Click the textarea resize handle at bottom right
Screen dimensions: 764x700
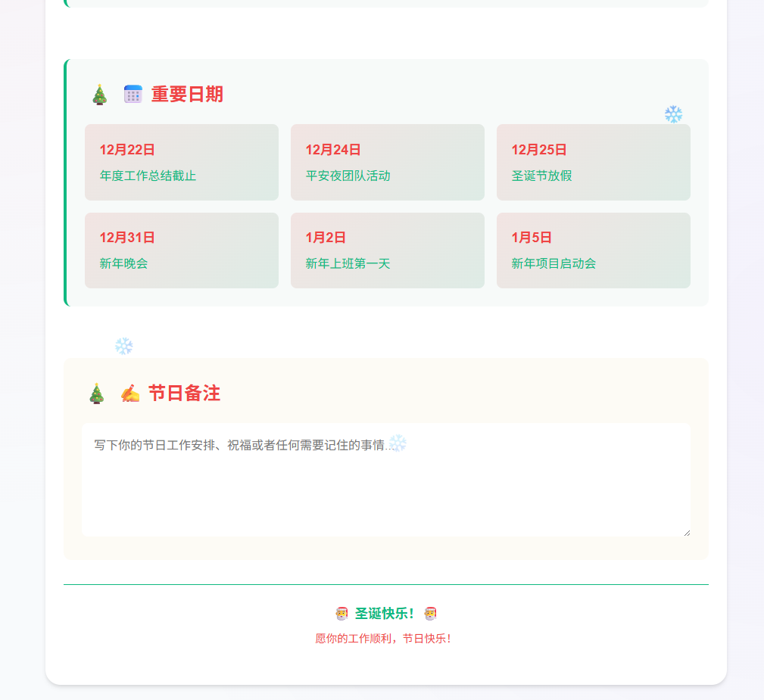click(x=688, y=532)
